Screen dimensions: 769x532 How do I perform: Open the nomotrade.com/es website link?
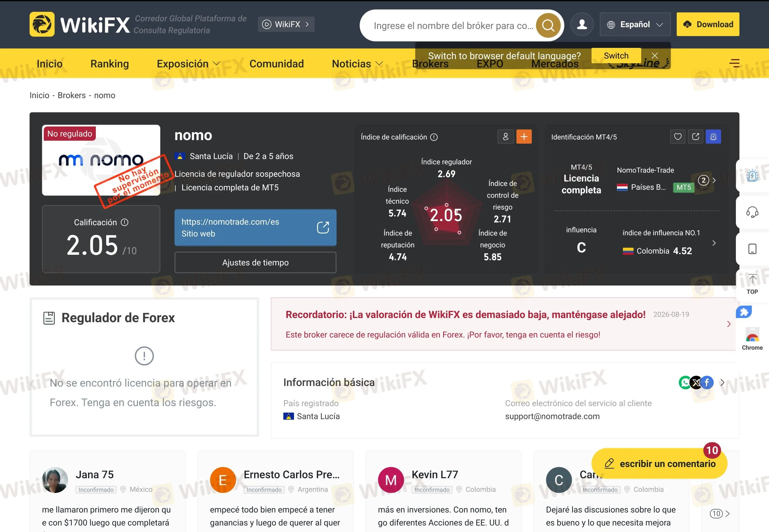[255, 228]
